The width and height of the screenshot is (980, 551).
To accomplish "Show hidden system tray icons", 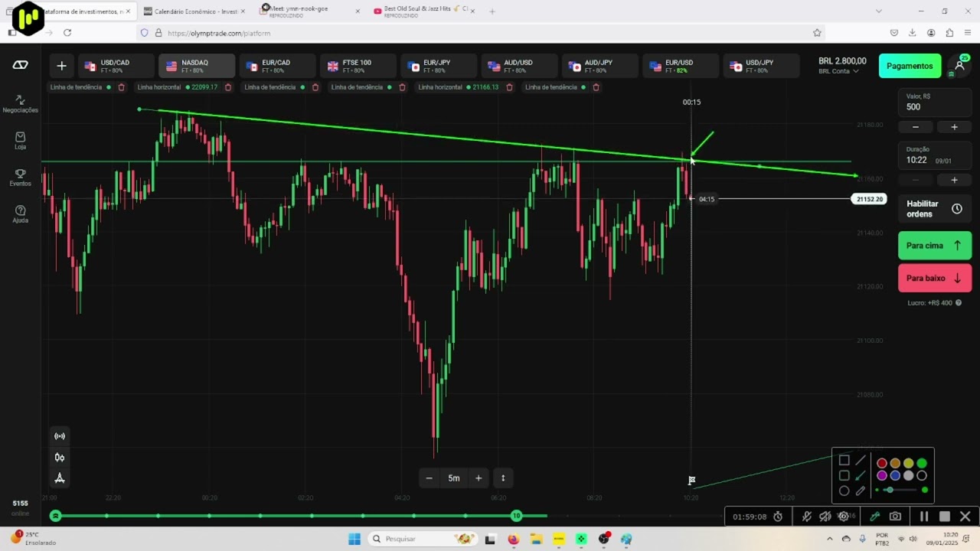I will pyautogui.click(x=829, y=539).
